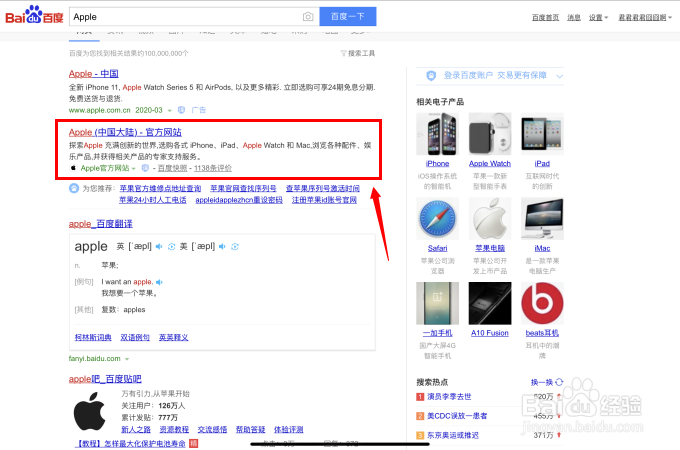Image resolution: width=680 pixels, height=450 pixels.
Task: Open hot search 演员李季去世
Action: point(449,396)
